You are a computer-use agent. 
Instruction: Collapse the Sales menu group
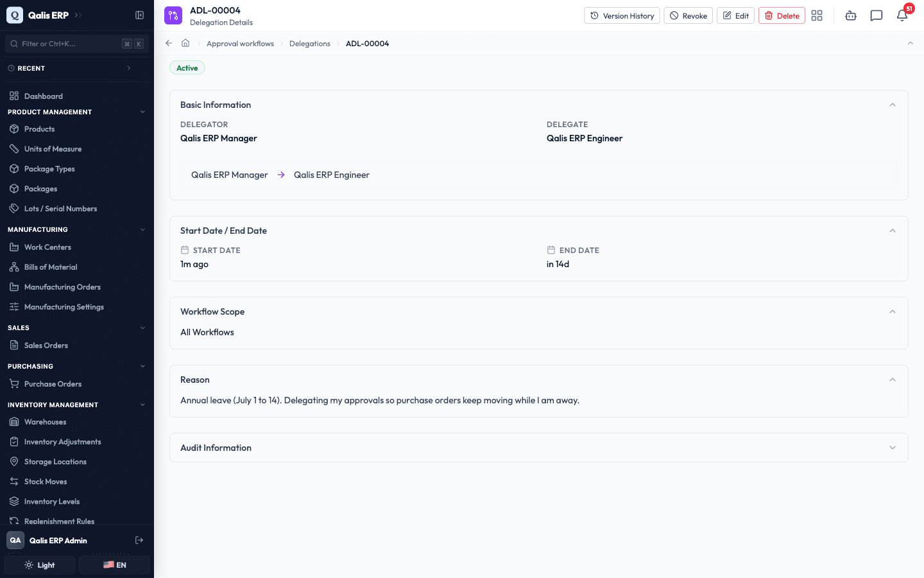(142, 328)
